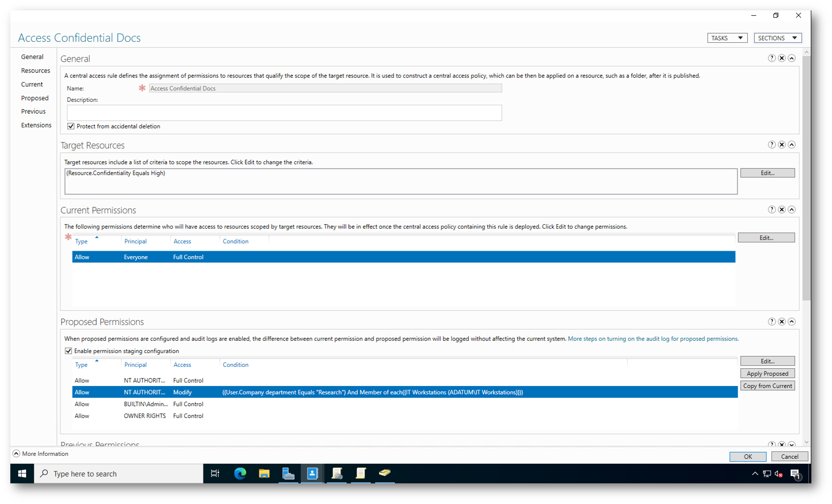Collapse the Proposed Permissions section
Screen dimensions: 832x504
(792, 322)
